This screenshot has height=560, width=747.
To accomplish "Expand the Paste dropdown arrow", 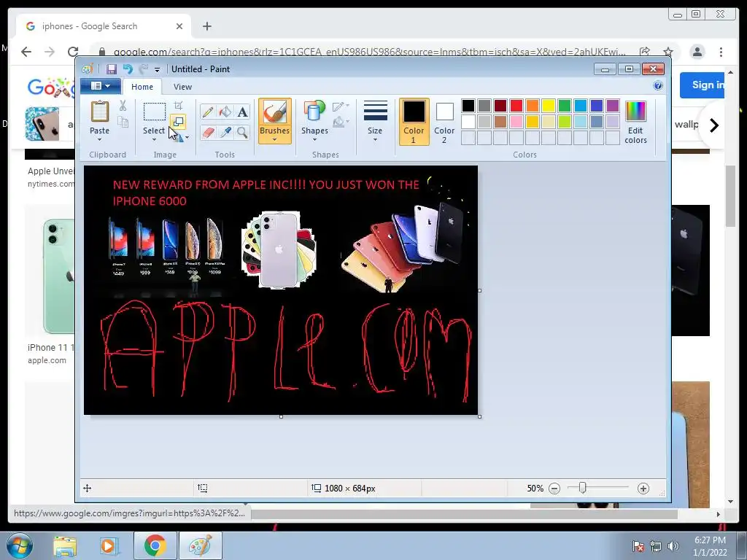I will click(99, 139).
